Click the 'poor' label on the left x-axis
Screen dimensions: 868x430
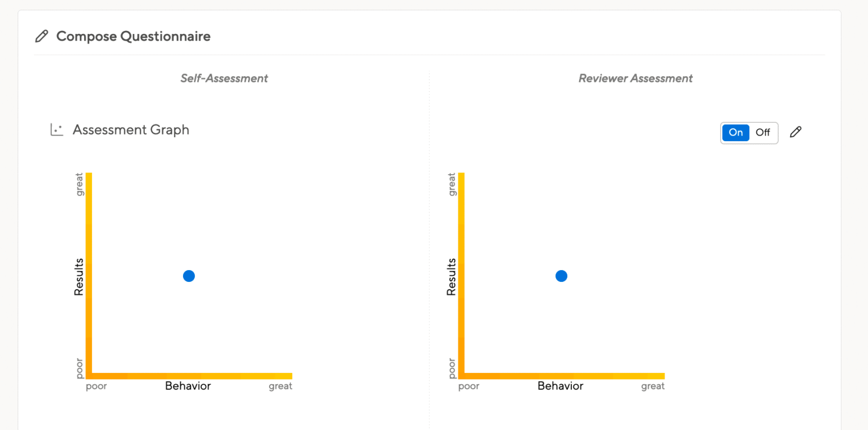[x=96, y=386]
